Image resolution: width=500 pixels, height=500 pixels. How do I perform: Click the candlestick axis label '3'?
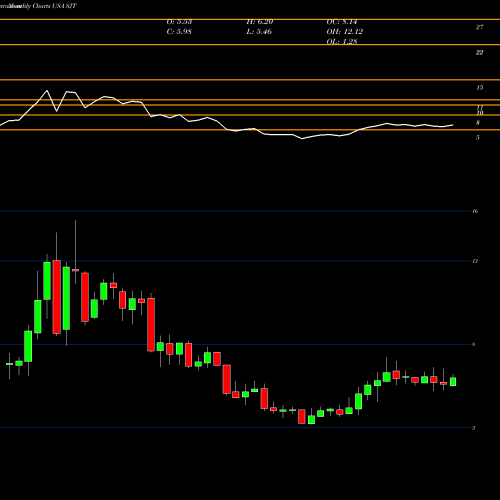click(473, 428)
